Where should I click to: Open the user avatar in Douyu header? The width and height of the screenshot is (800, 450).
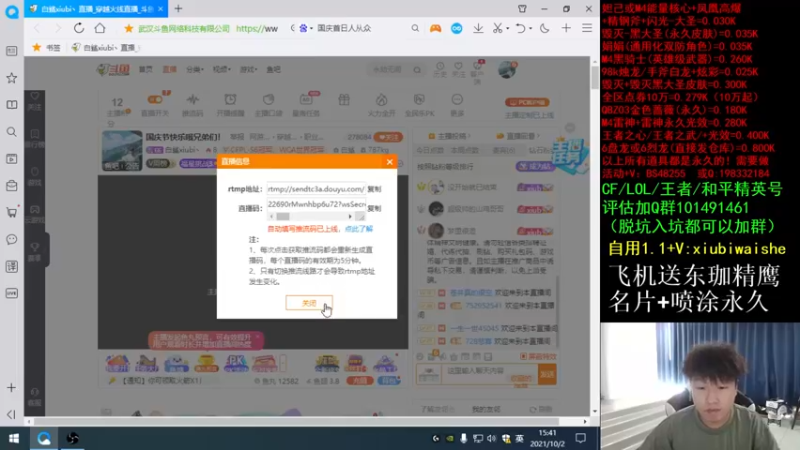(507, 70)
